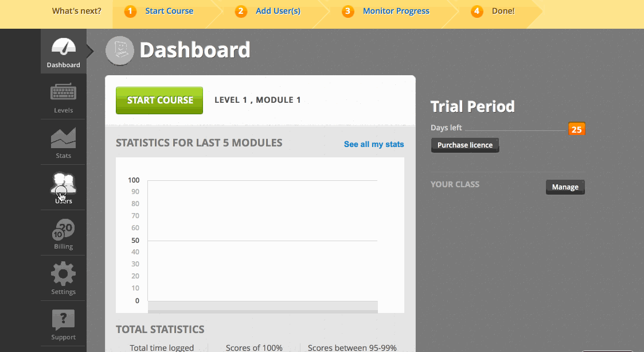This screenshot has height=352, width=644.
Task: Open Settings with the gear icon
Action: click(63, 274)
